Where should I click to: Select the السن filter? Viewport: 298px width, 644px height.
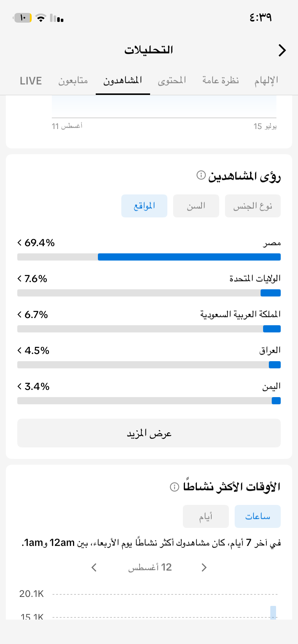click(196, 206)
